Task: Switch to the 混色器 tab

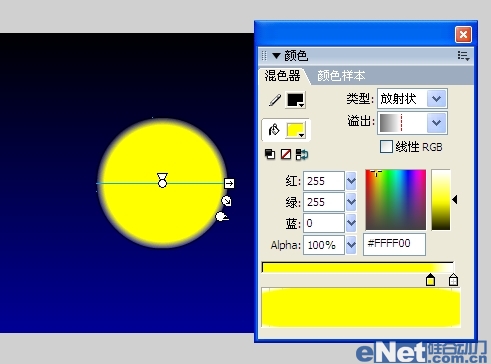Action: point(282,76)
